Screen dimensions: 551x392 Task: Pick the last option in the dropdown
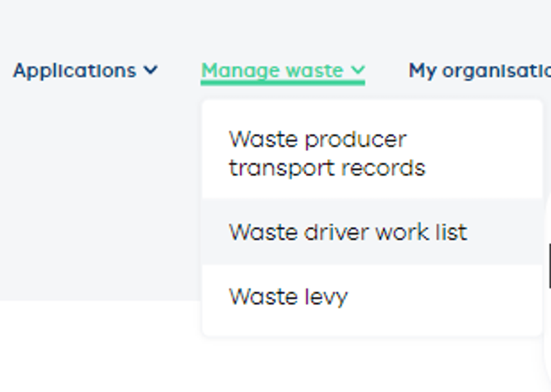click(289, 296)
